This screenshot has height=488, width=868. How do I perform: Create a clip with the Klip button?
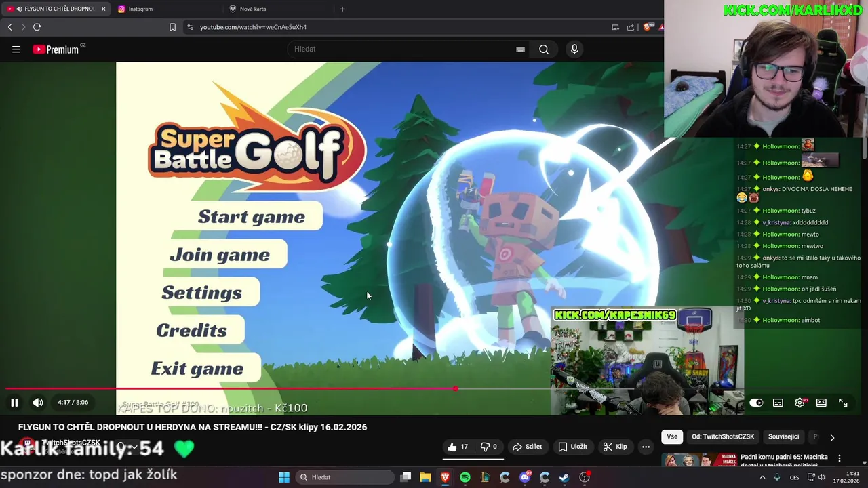click(x=615, y=447)
